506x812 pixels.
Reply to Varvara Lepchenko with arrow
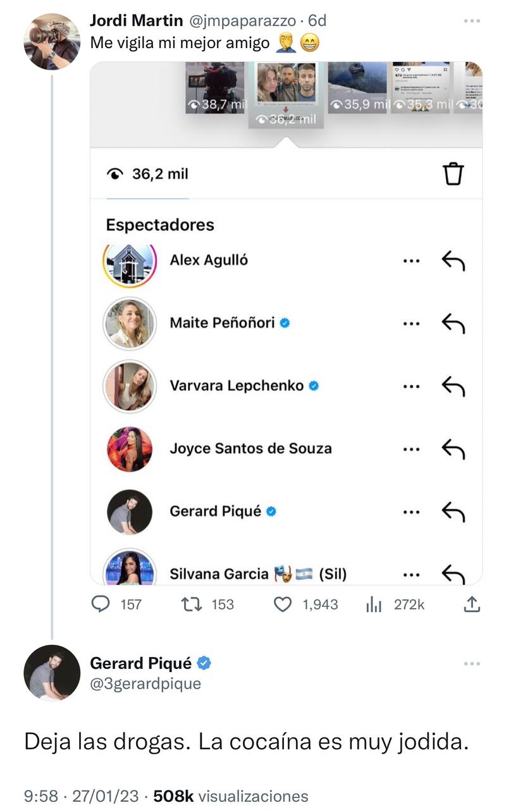(453, 385)
